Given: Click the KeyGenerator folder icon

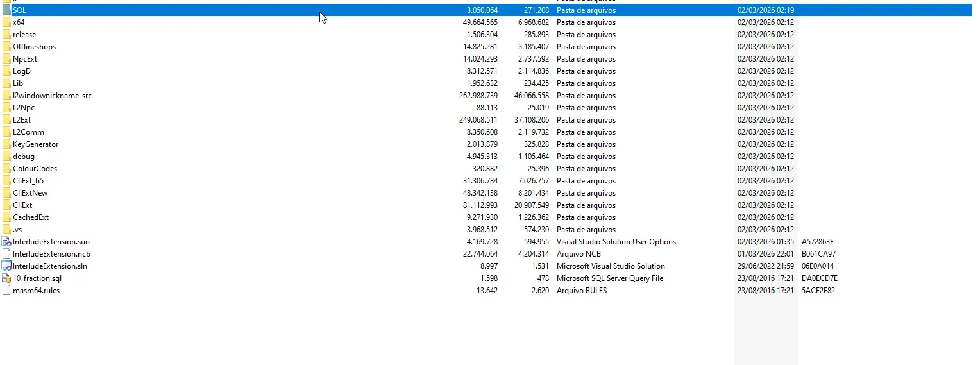Looking at the screenshot, I should (x=6, y=144).
